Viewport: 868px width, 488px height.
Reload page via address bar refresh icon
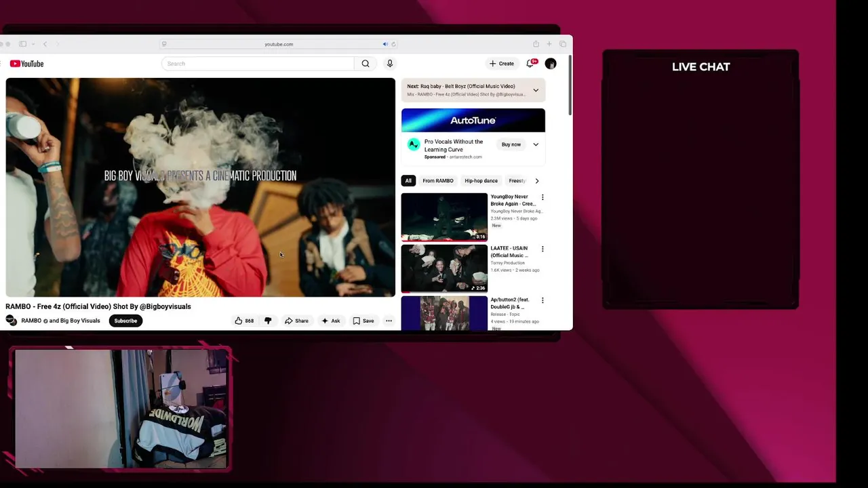pos(393,44)
